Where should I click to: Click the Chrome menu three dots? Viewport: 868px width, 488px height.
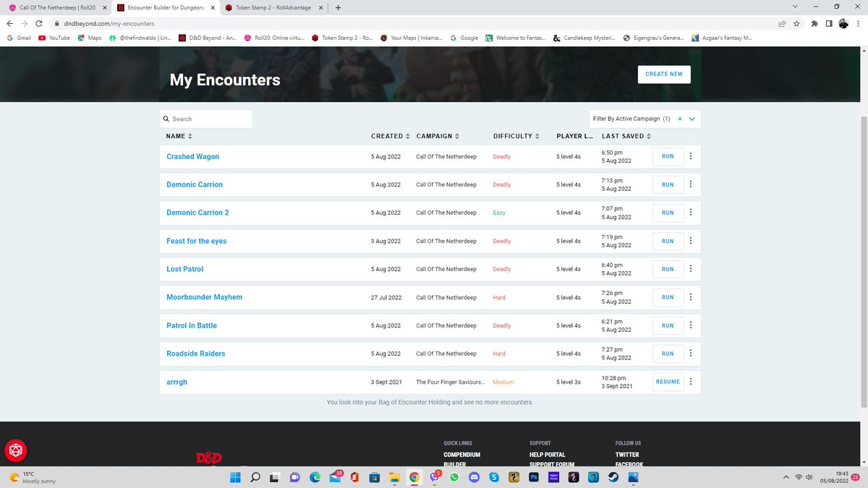[x=860, y=23]
